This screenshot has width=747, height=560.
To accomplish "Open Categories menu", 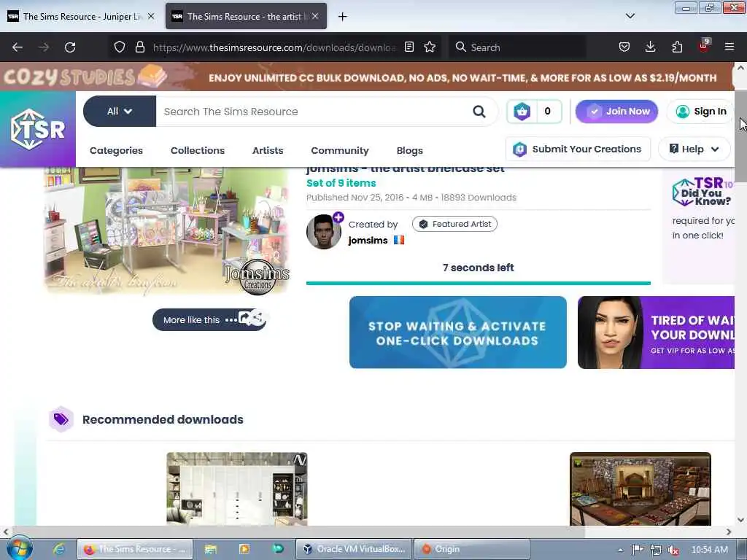I will (116, 150).
